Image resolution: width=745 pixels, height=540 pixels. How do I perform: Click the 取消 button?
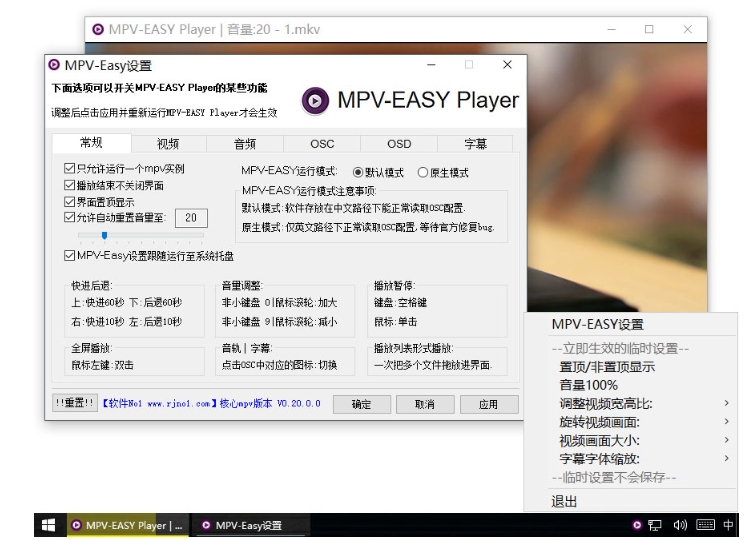(x=425, y=404)
